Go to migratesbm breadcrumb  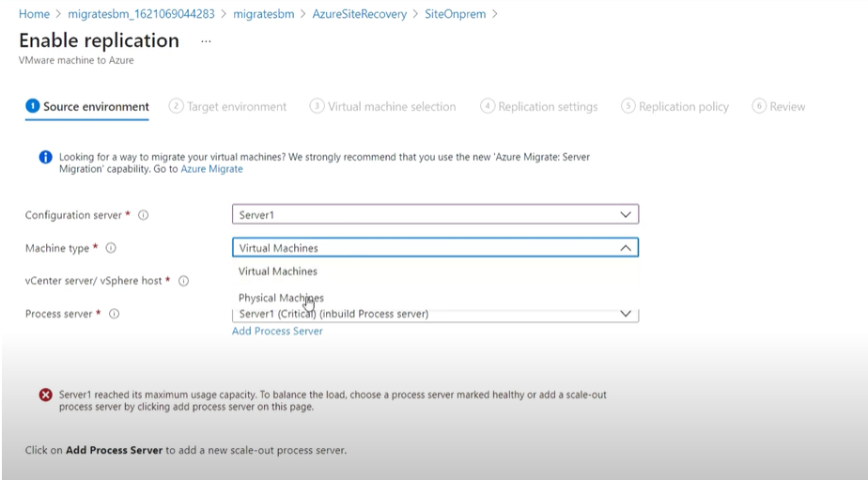coord(263,14)
